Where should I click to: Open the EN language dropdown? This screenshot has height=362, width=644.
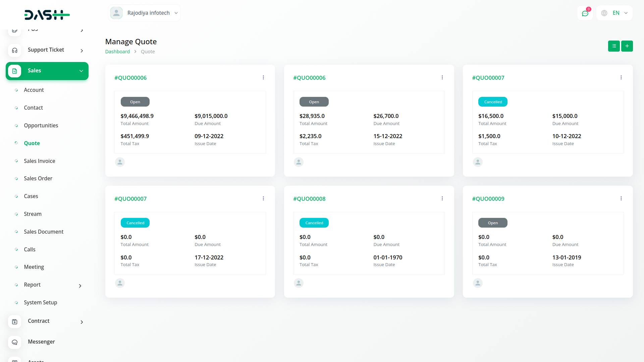pyautogui.click(x=614, y=13)
